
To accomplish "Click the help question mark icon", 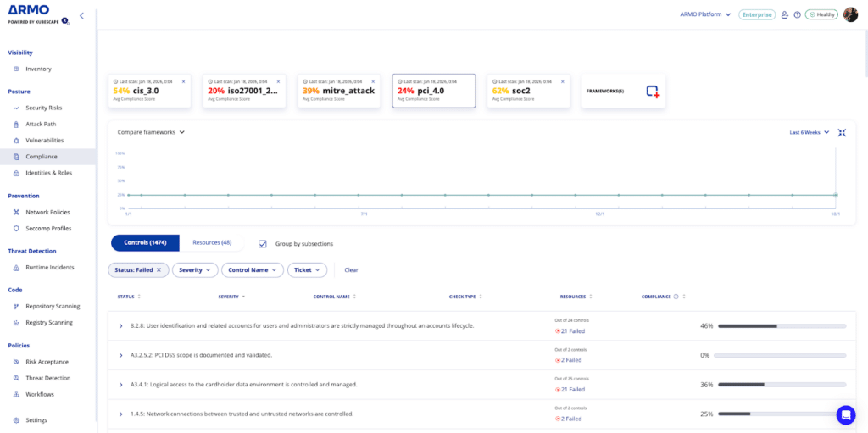I will 797,14.
